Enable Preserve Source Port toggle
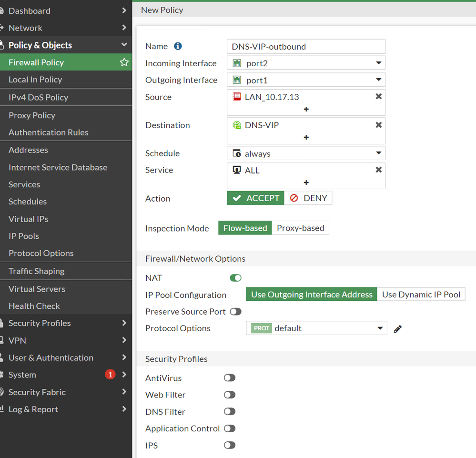Image resolution: width=476 pixels, height=458 pixels. [x=236, y=312]
